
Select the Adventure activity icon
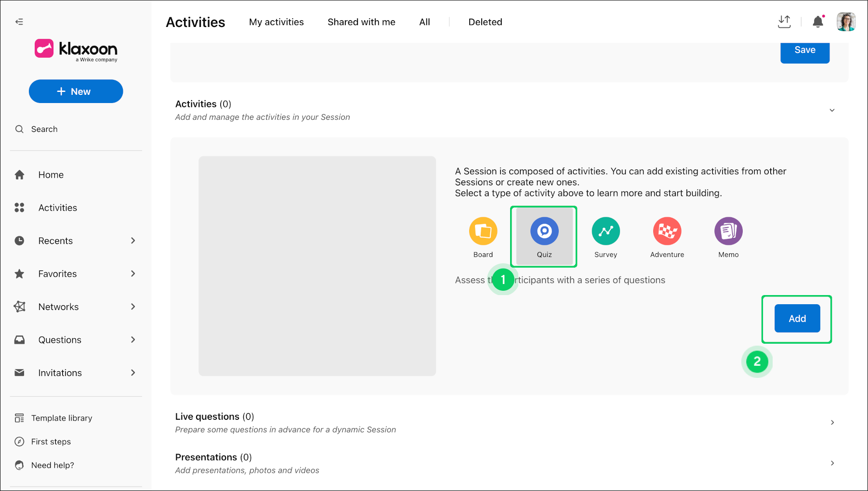(x=667, y=231)
